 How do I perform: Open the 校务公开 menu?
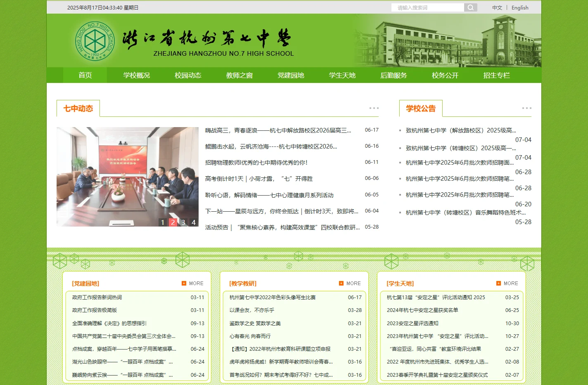coord(445,75)
